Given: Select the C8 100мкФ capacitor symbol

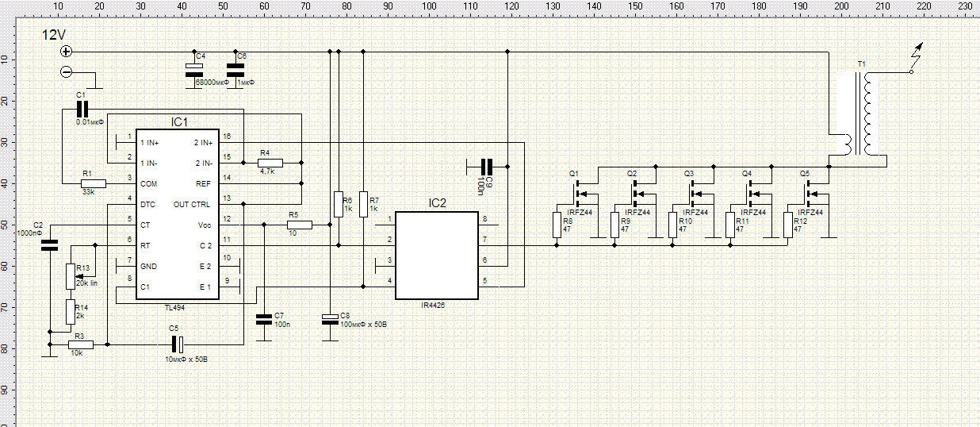Looking at the screenshot, I should coord(328,319).
